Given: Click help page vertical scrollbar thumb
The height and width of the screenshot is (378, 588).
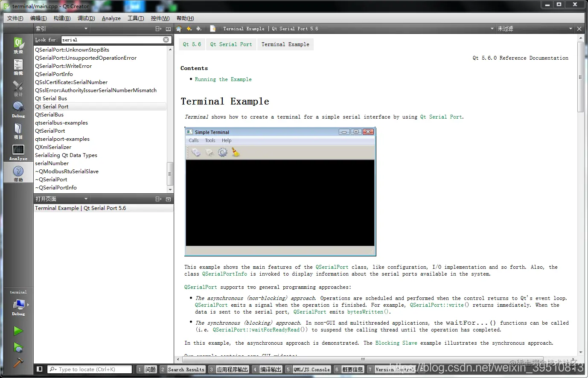Looking at the screenshot, I should (580, 77).
